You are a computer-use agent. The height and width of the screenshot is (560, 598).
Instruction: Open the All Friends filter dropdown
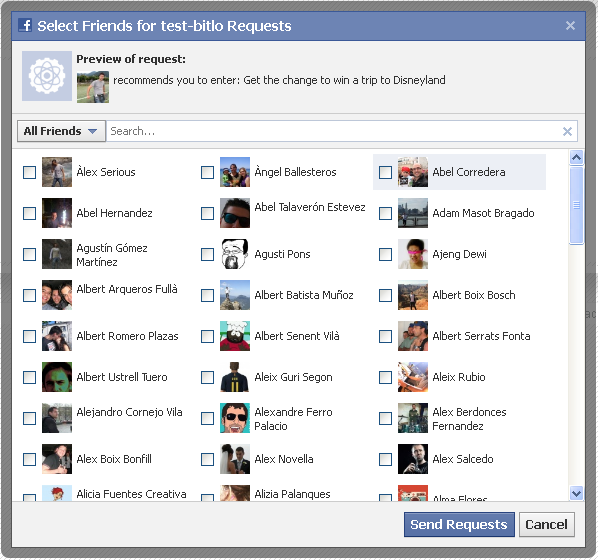tap(61, 131)
